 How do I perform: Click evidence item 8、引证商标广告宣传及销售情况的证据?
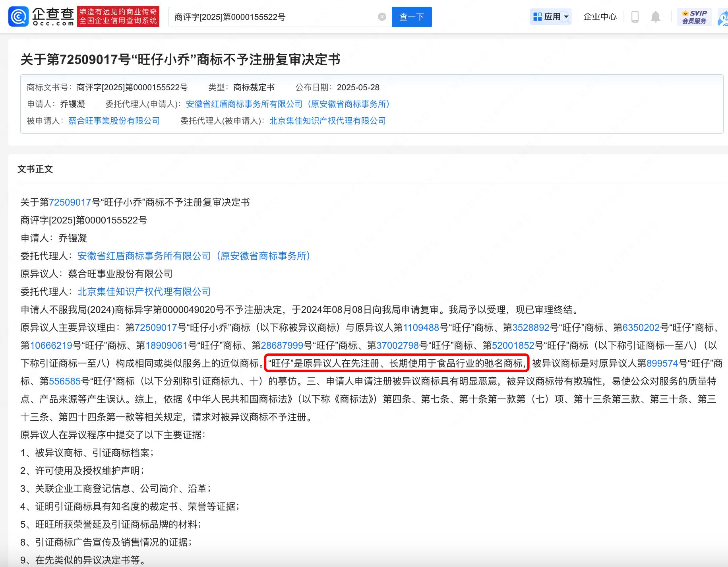pyautogui.click(x=106, y=542)
